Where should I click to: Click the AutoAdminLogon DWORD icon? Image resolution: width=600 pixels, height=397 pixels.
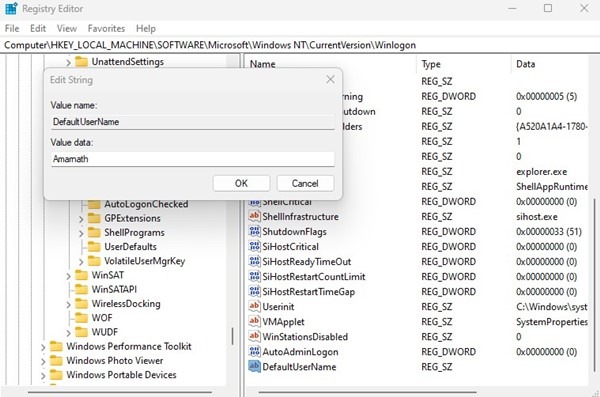(254, 351)
